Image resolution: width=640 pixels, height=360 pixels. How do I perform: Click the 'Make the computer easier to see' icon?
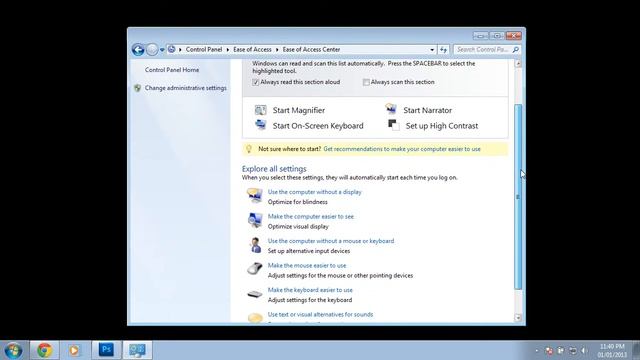click(x=255, y=220)
